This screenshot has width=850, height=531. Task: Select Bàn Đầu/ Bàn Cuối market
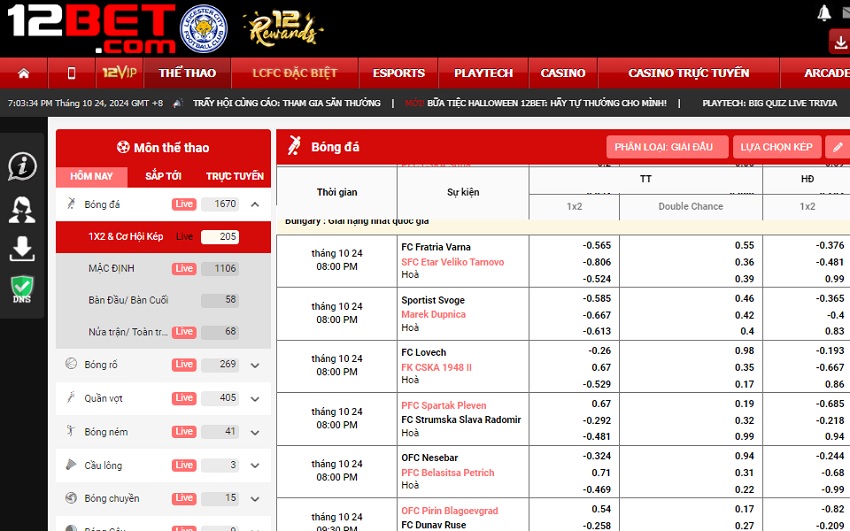coord(163,300)
